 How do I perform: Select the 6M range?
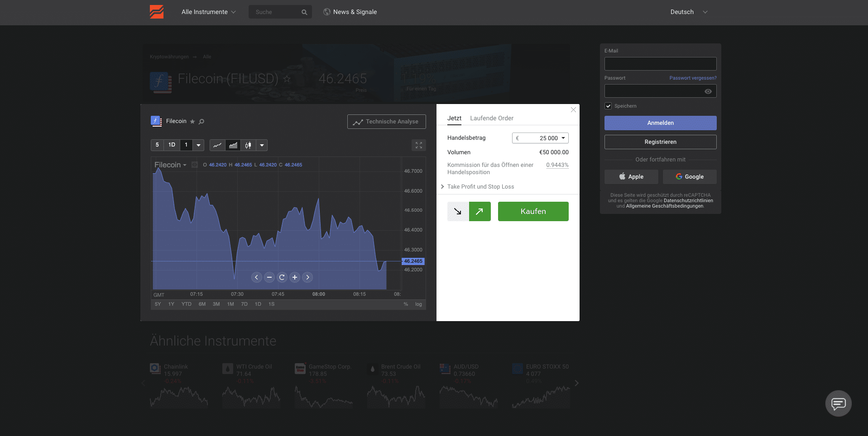pos(202,304)
